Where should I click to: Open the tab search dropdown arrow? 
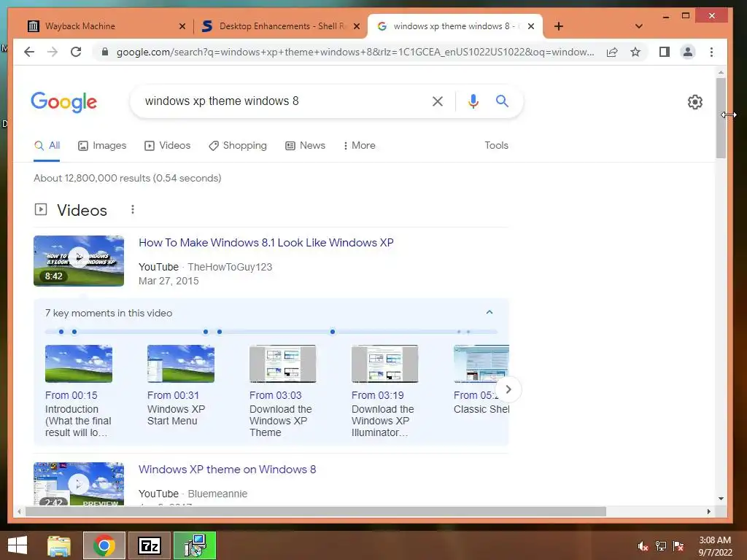tap(639, 26)
